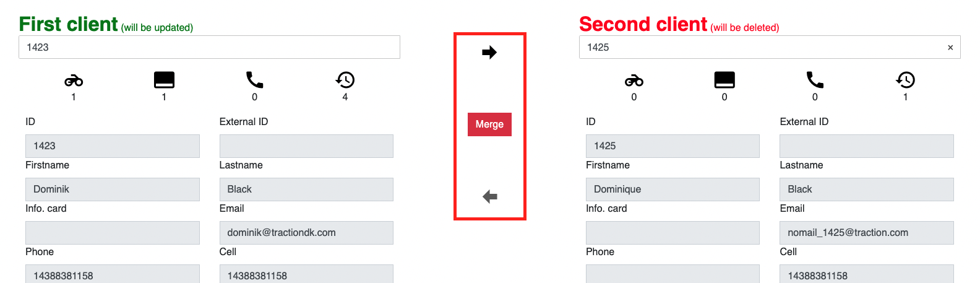Select the Firstname field containing Dominique
Viewport: 980px width, 283px height.
(673, 189)
